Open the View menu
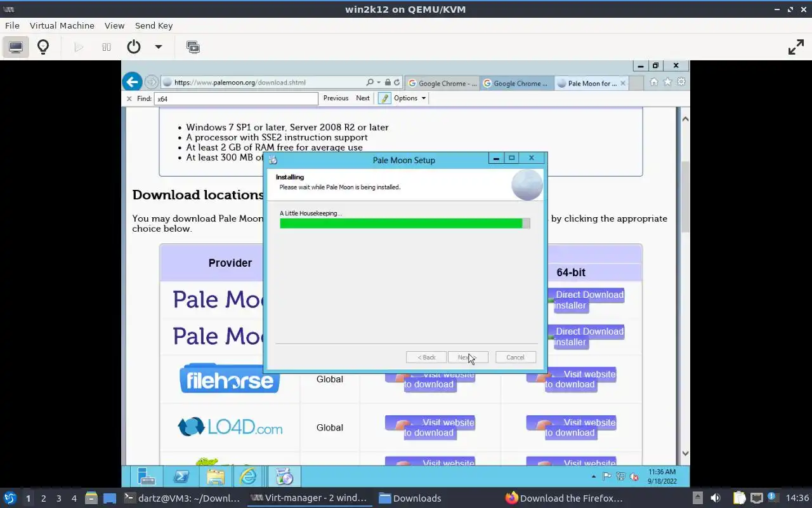Viewport: 812px width, 508px height. tap(114, 25)
